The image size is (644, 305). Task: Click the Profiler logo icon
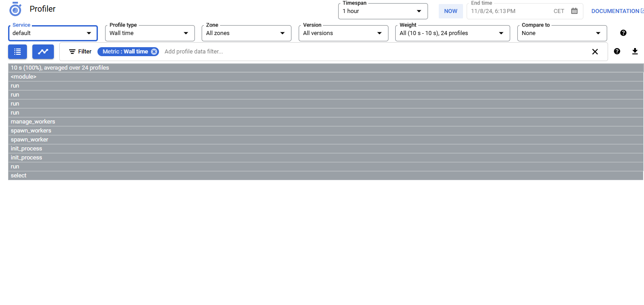[15, 9]
